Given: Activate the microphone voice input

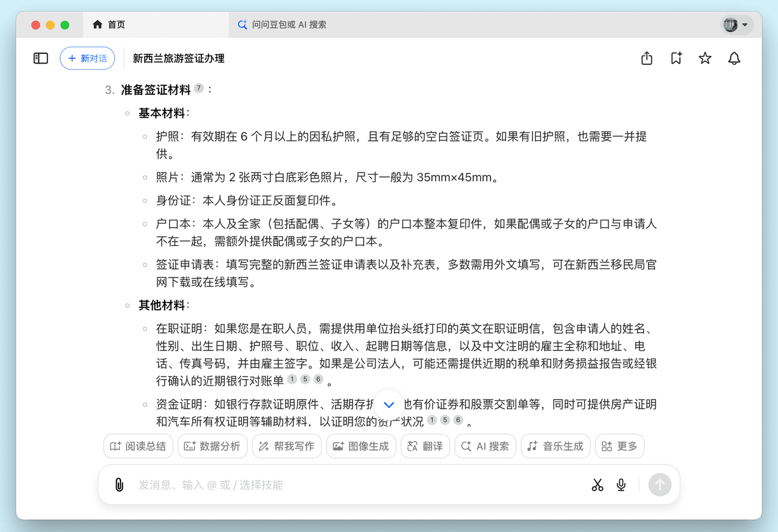Looking at the screenshot, I should pyautogui.click(x=621, y=485).
